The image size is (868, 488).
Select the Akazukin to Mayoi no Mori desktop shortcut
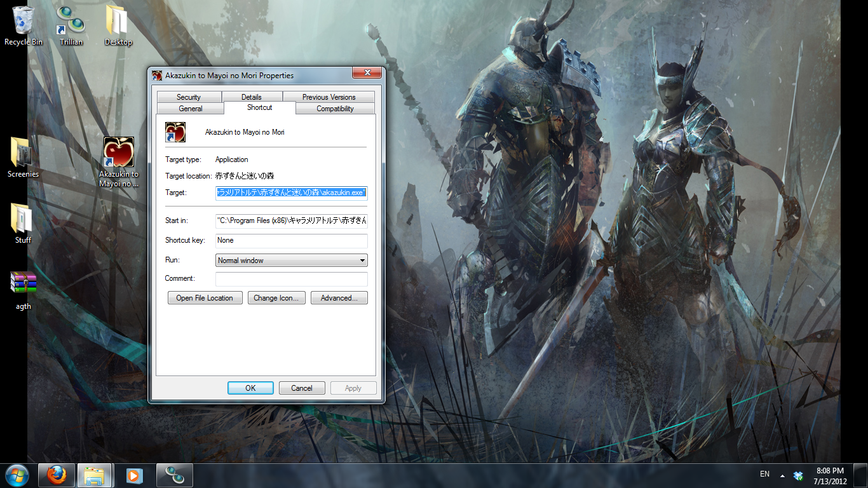click(119, 163)
